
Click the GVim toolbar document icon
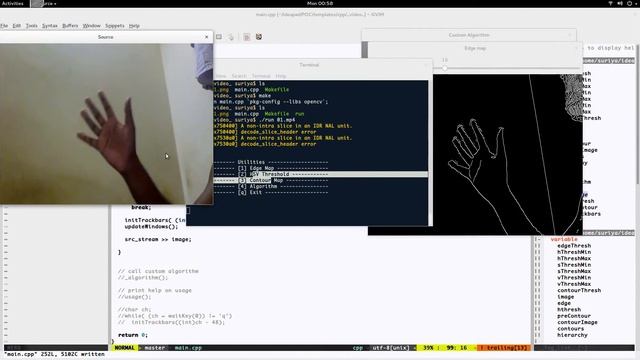tap(247, 37)
